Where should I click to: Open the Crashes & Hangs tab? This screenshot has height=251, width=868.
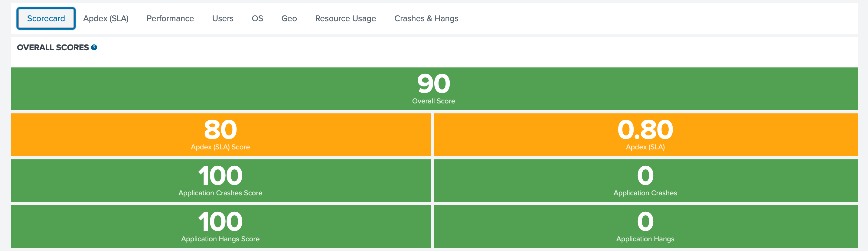point(426,18)
